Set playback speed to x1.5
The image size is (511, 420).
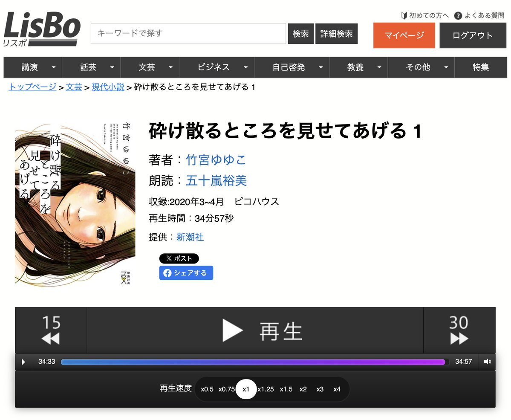pyautogui.click(x=286, y=389)
